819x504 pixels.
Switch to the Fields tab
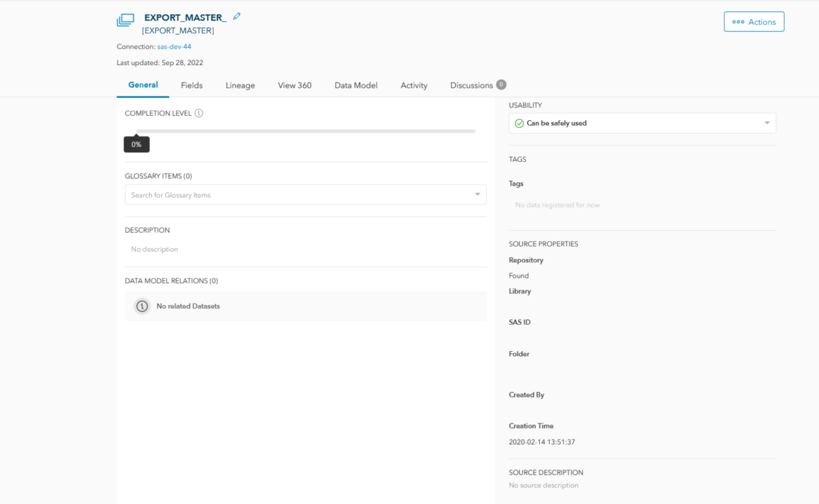[191, 85]
